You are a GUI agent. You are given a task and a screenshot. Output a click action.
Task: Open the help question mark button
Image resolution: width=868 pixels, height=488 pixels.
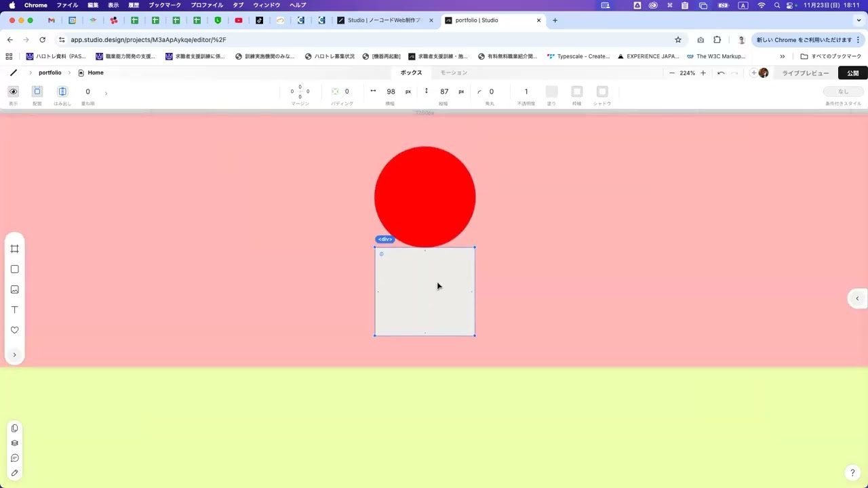[852, 473]
